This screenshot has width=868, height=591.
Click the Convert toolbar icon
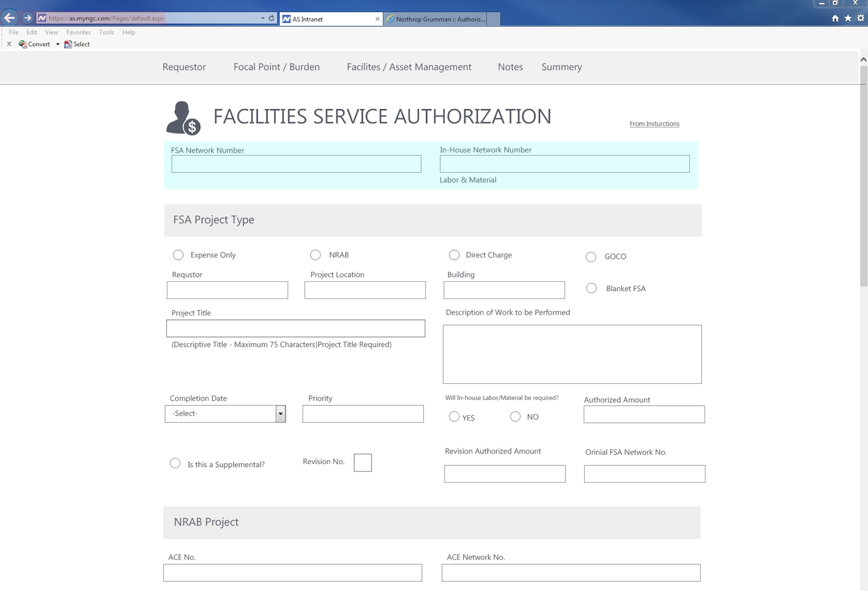click(x=23, y=44)
